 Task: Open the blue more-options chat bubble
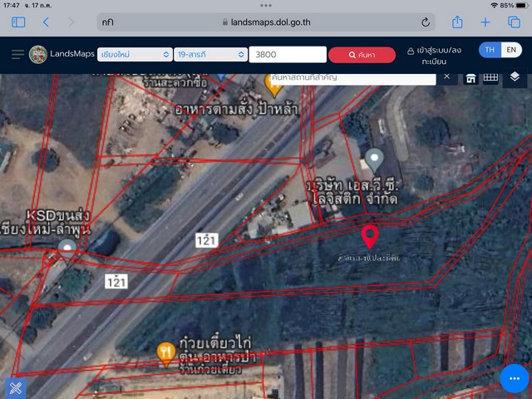pyautogui.click(x=515, y=379)
